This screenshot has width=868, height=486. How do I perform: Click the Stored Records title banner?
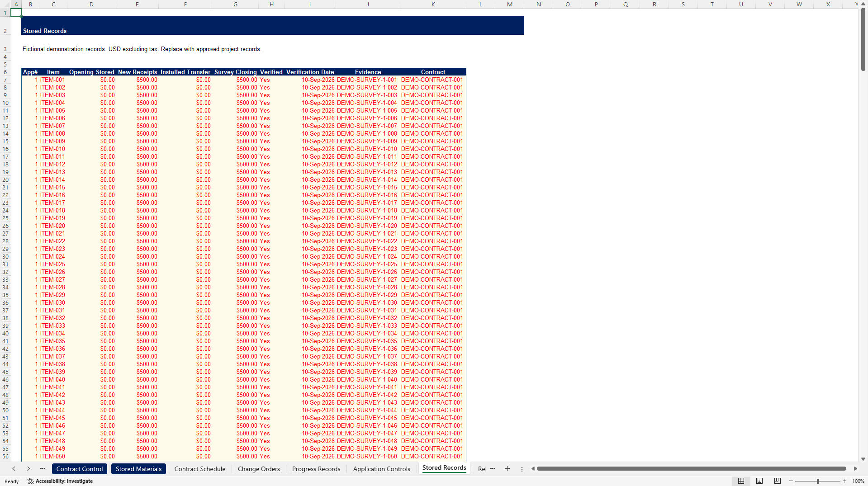pyautogui.click(x=273, y=26)
